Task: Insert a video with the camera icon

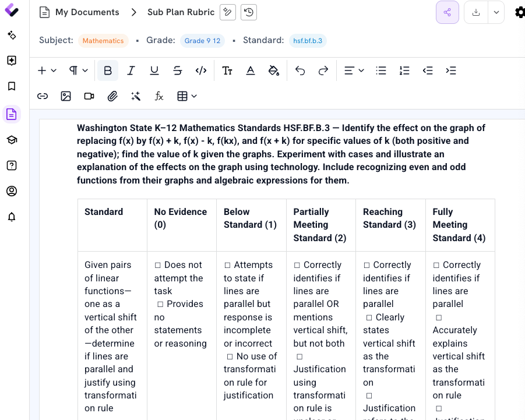Action: tap(89, 96)
